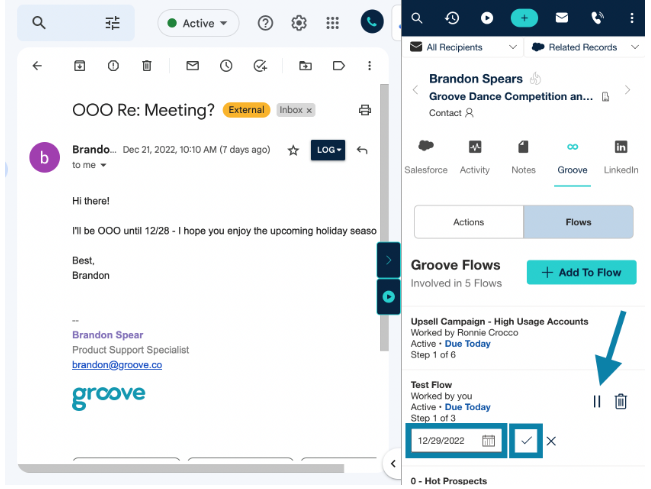Switch to the Activity tab

tap(475, 157)
